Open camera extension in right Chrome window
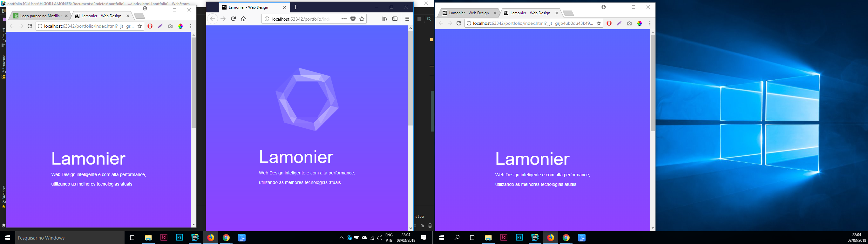The image size is (868, 244). [x=629, y=23]
